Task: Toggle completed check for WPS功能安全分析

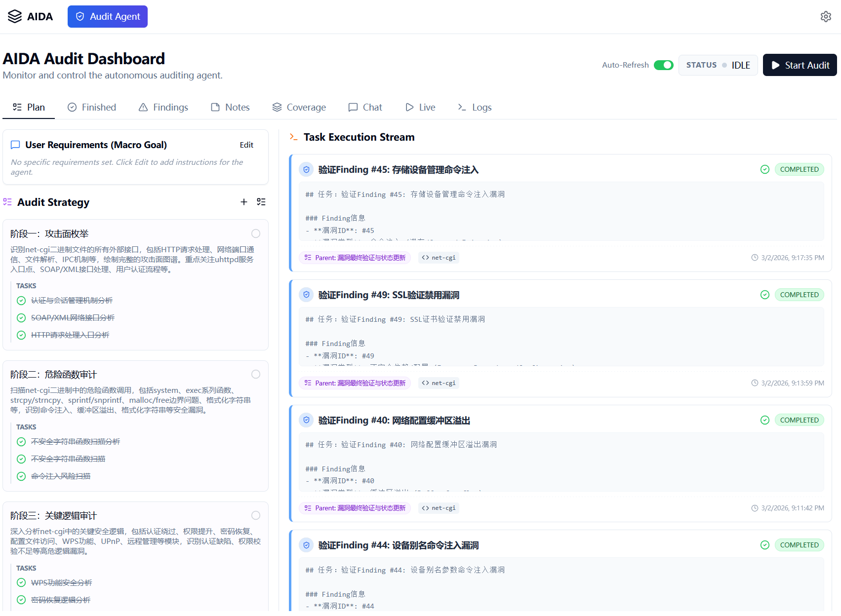Action: [x=21, y=582]
